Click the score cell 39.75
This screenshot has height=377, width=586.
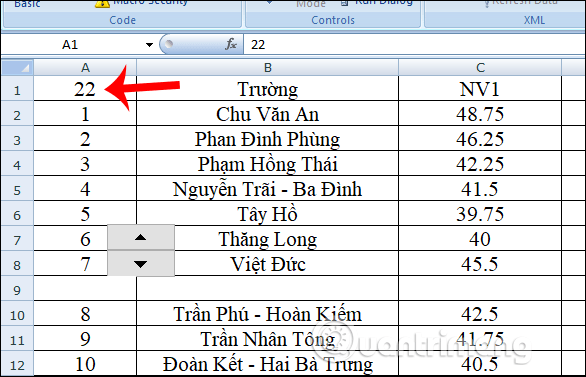click(480, 214)
